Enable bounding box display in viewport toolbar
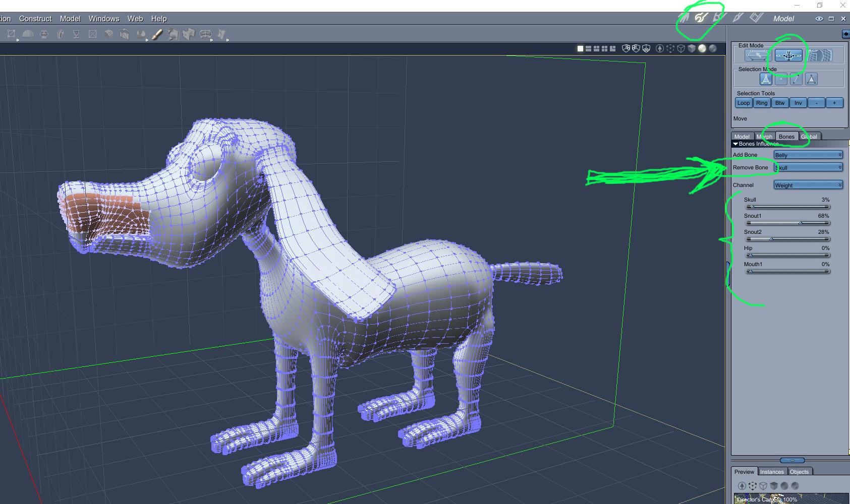This screenshot has height=504, width=850. (670, 48)
